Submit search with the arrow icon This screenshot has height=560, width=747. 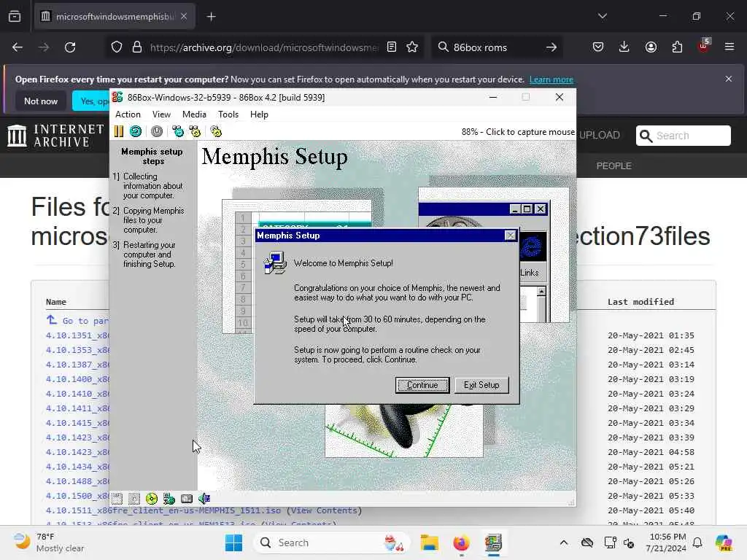551,47
